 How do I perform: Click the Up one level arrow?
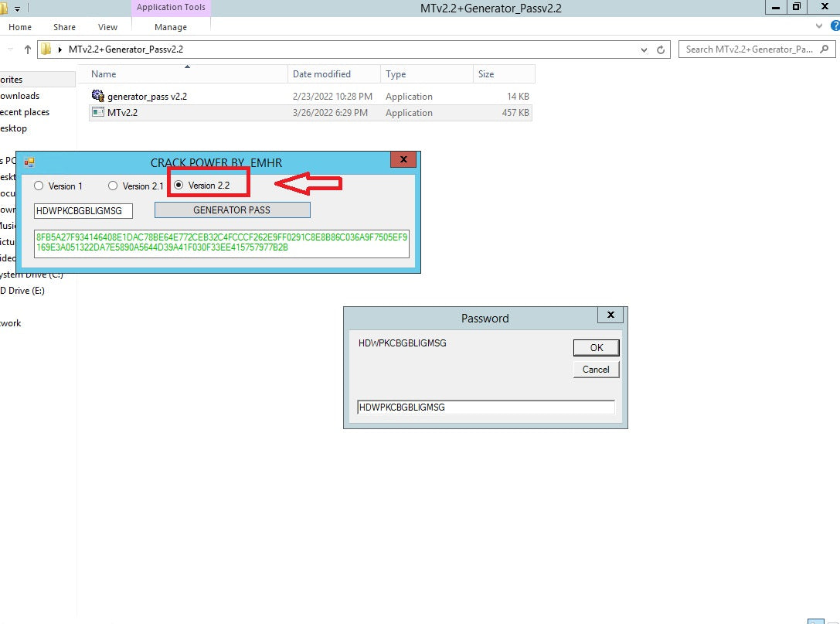coord(28,49)
